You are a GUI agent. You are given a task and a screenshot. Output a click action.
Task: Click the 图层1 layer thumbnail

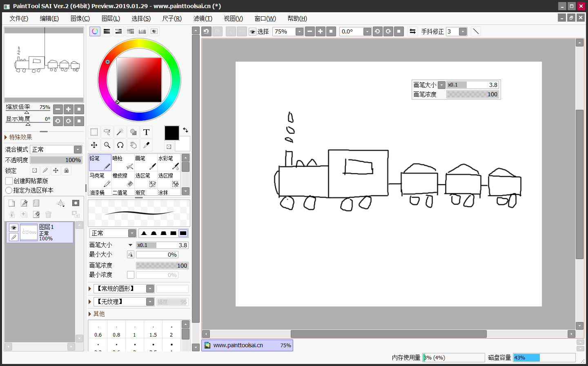(29, 232)
